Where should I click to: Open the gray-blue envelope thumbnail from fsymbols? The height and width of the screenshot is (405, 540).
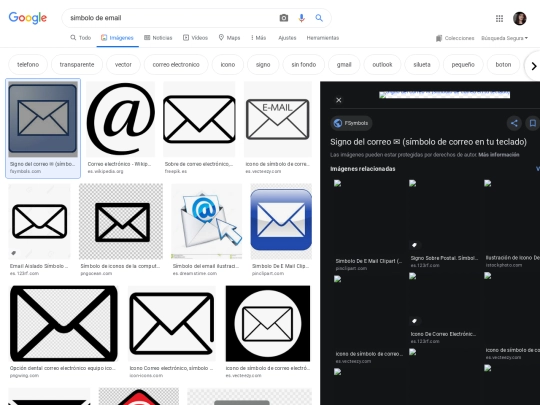pos(43,119)
